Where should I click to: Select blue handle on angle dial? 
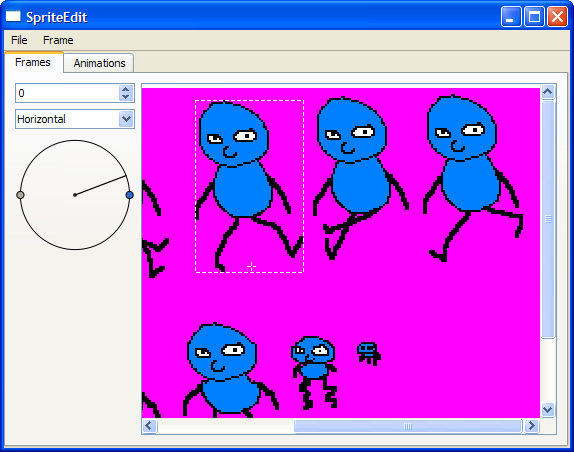pyautogui.click(x=129, y=195)
